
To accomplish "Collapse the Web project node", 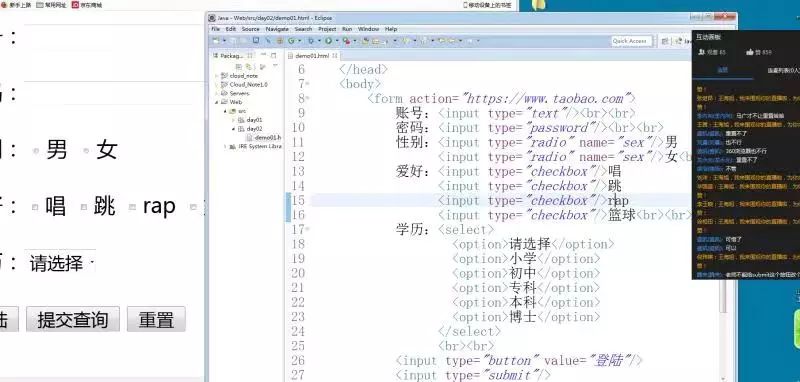I will [216, 102].
